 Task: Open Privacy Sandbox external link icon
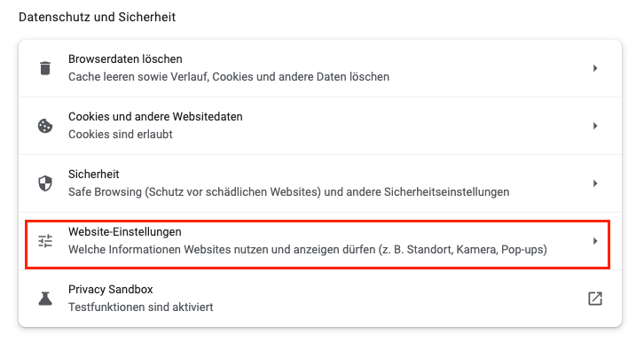pyautogui.click(x=595, y=299)
